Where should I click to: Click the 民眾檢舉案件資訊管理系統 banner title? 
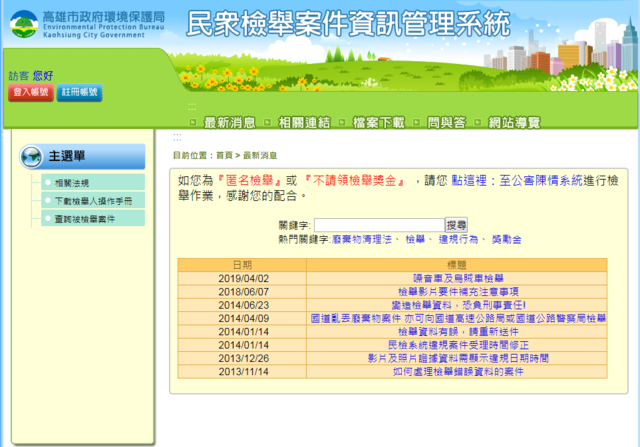pos(348,24)
